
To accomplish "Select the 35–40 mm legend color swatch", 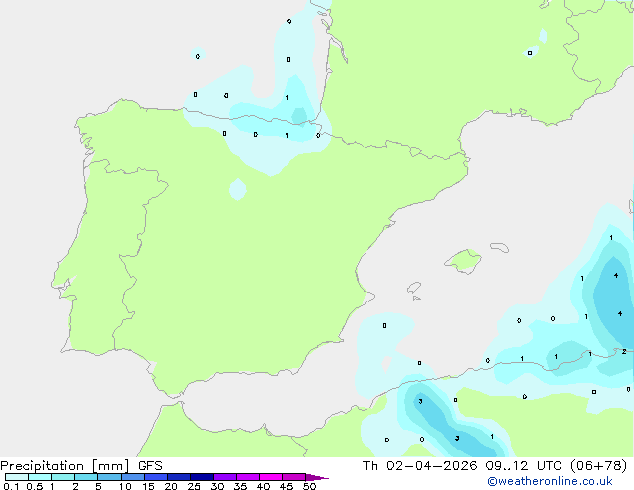I will (x=248, y=477).
